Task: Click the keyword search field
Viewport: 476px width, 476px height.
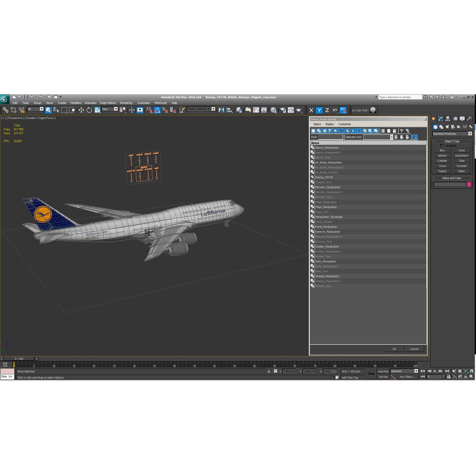Action: tap(400, 97)
